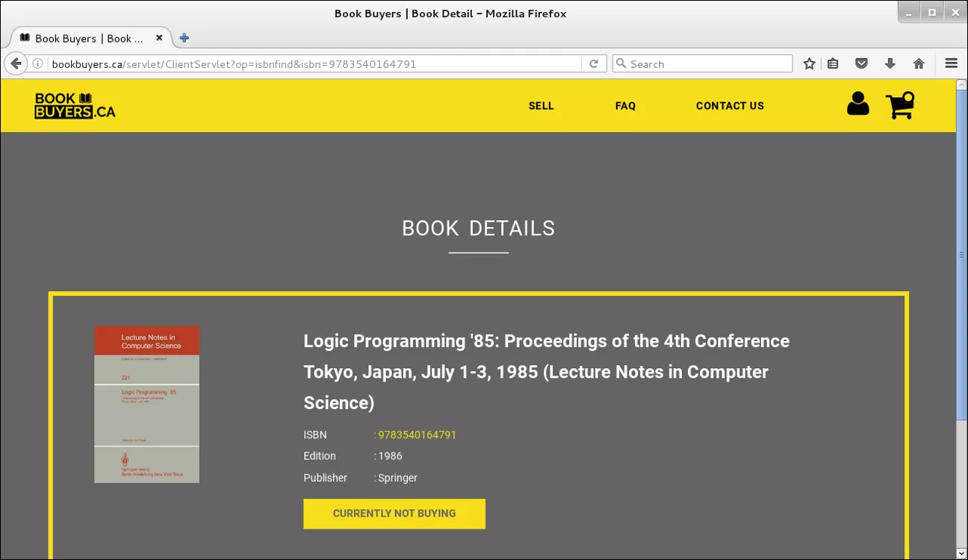This screenshot has height=560, width=968.
Task: Click the ISBN 9783540164791 link
Action: [417, 435]
